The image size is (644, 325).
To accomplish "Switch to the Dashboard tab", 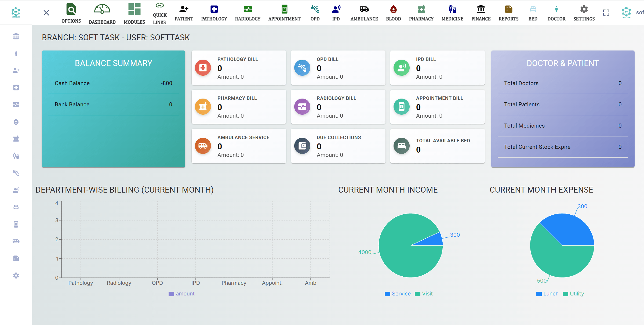I will pyautogui.click(x=102, y=13).
